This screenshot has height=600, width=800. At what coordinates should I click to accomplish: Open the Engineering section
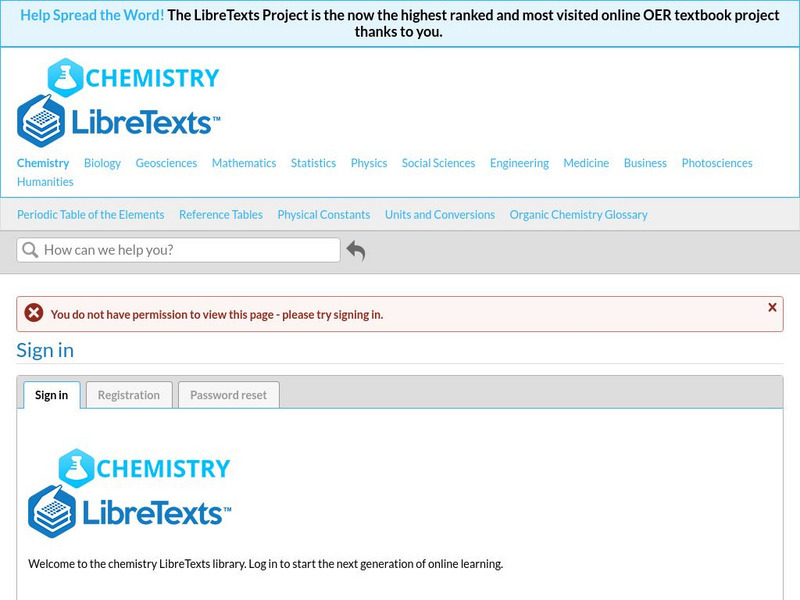(x=519, y=163)
